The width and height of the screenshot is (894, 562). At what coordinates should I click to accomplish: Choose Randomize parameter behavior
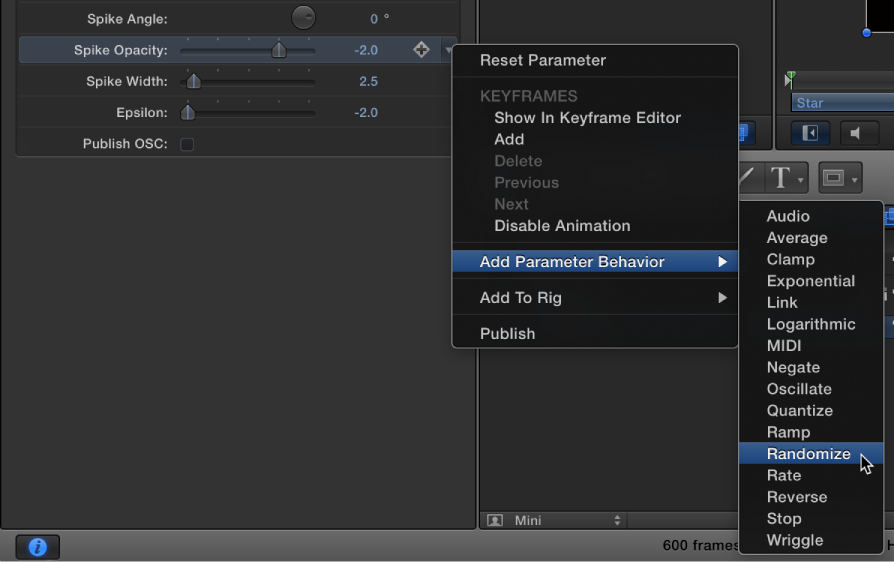pos(811,454)
